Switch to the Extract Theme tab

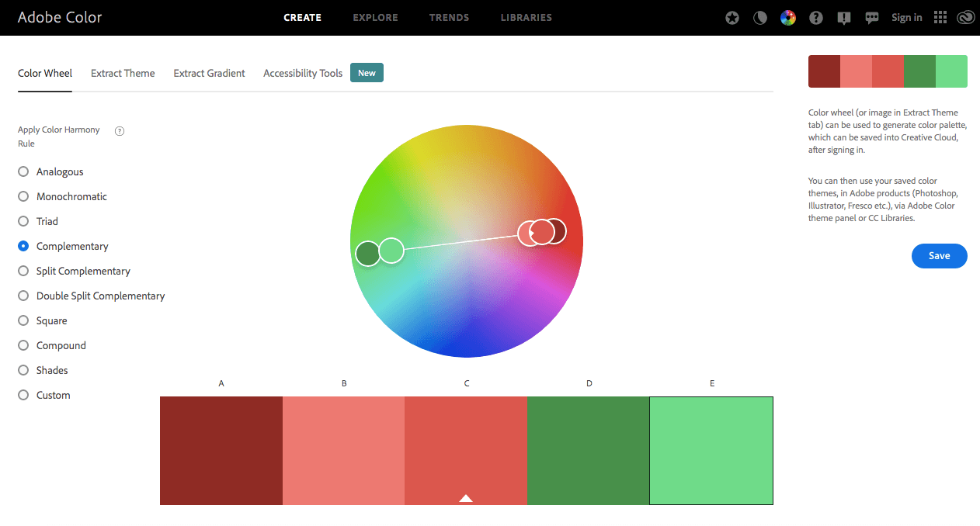click(x=123, y=73)
